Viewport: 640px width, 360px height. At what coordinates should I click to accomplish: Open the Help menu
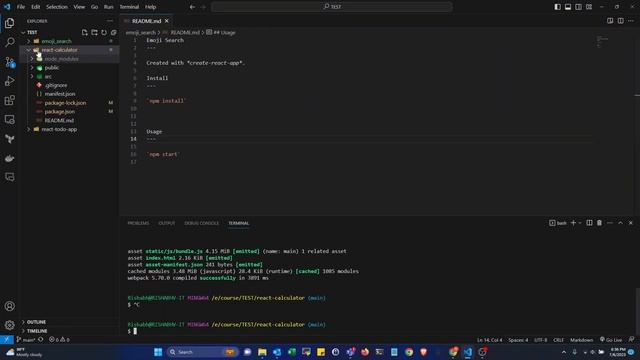coord(151,7)
